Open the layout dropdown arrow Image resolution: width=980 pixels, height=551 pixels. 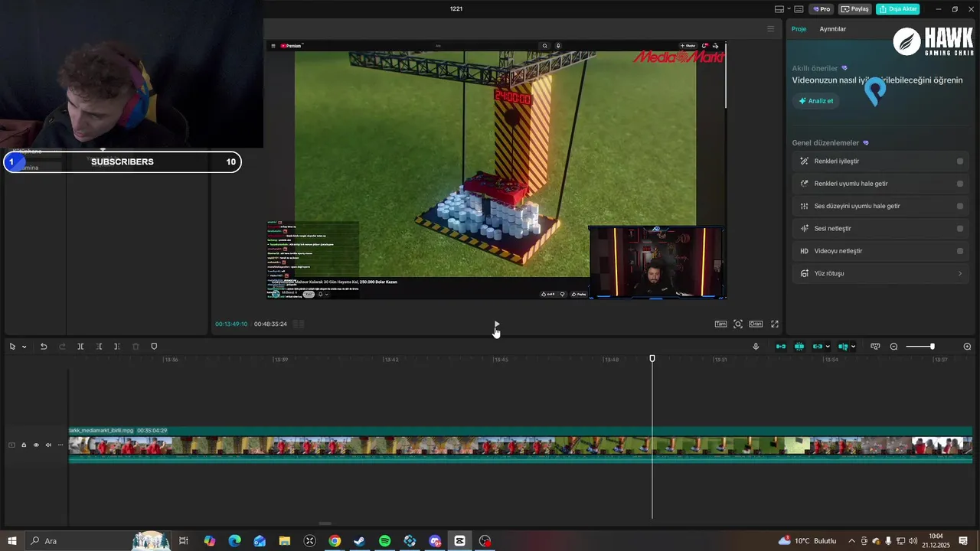click(x=788, y=9)
